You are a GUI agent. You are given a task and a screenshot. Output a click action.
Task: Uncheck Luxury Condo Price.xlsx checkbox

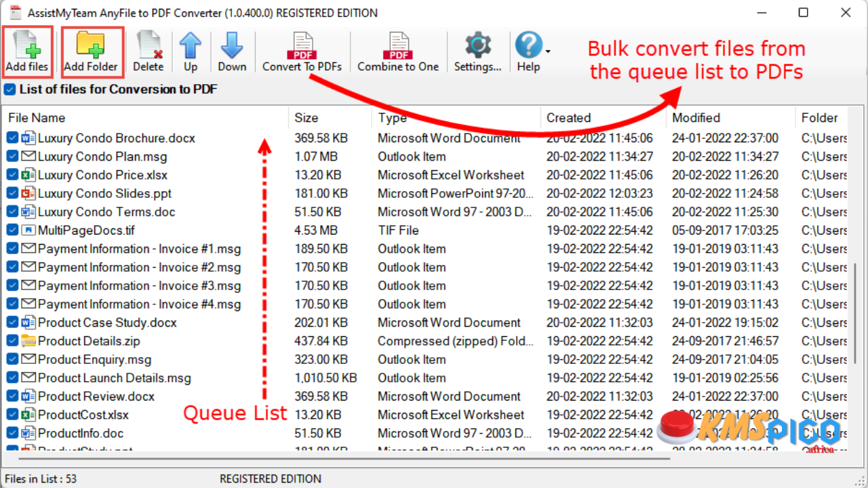(12, 175)
